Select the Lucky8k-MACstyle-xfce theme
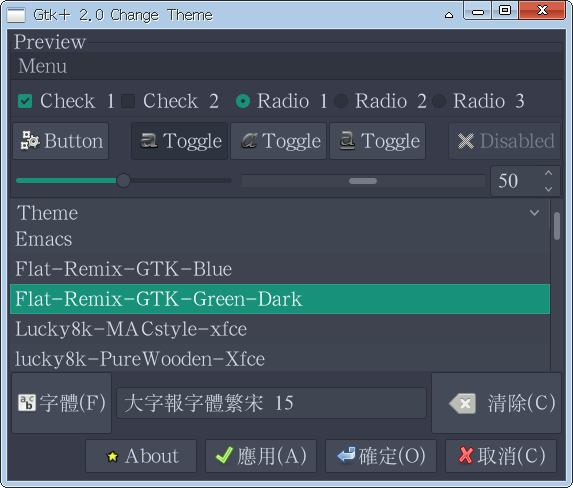Screen dimensions: 573x488 280,329
